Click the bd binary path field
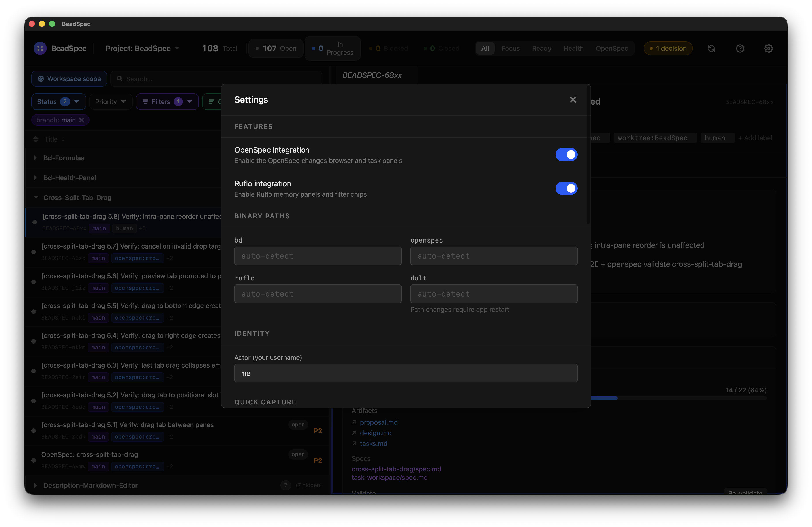 click(318, 256)
